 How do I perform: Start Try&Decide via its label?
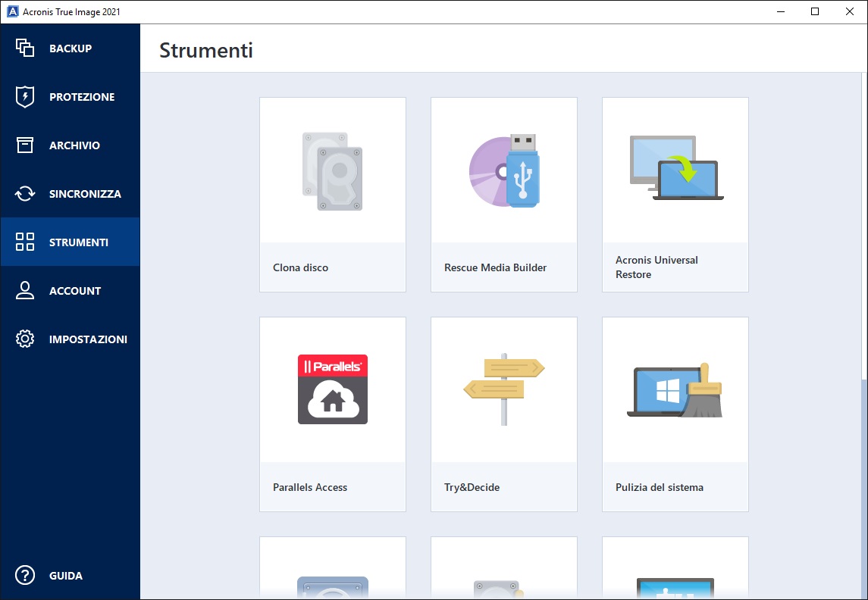[472, 487]
